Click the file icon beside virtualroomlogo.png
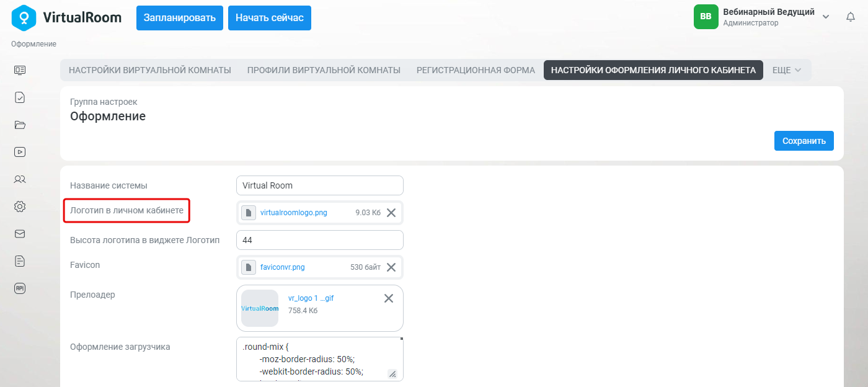The width and height of the screenshot is (868, 387). [x=249, y=213]
